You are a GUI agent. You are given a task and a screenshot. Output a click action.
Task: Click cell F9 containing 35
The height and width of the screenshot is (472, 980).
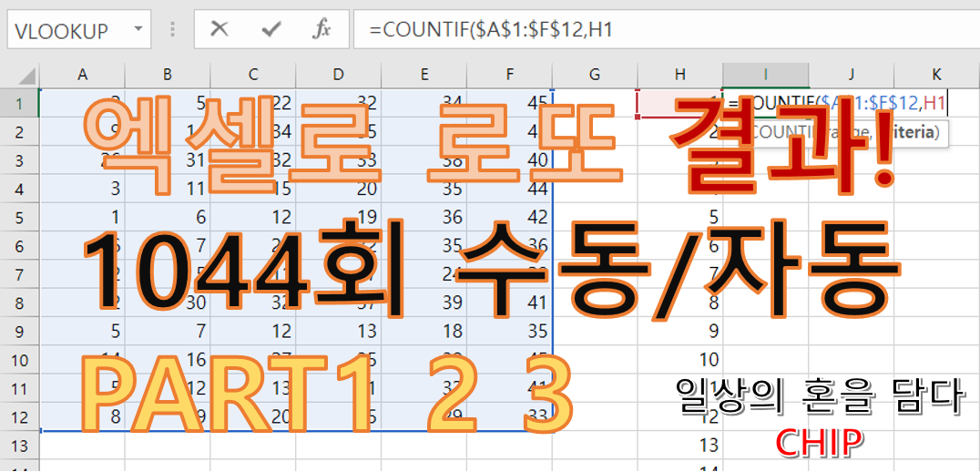click(510, 332)
